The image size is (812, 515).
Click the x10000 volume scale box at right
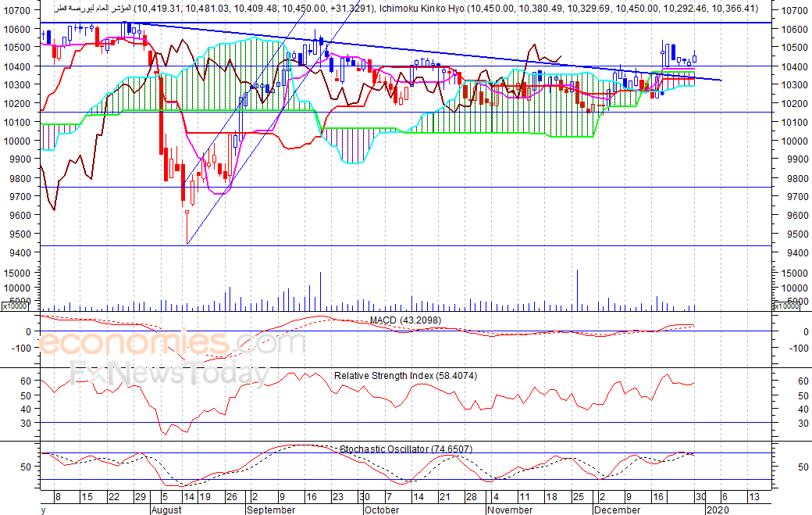785,306
